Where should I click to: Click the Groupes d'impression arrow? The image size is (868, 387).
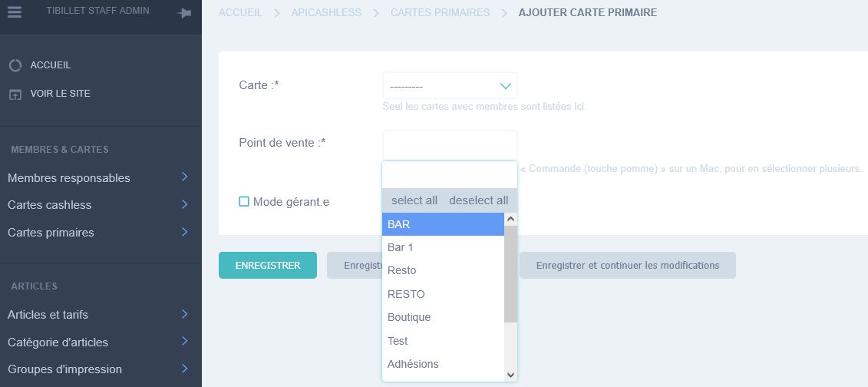184,369
